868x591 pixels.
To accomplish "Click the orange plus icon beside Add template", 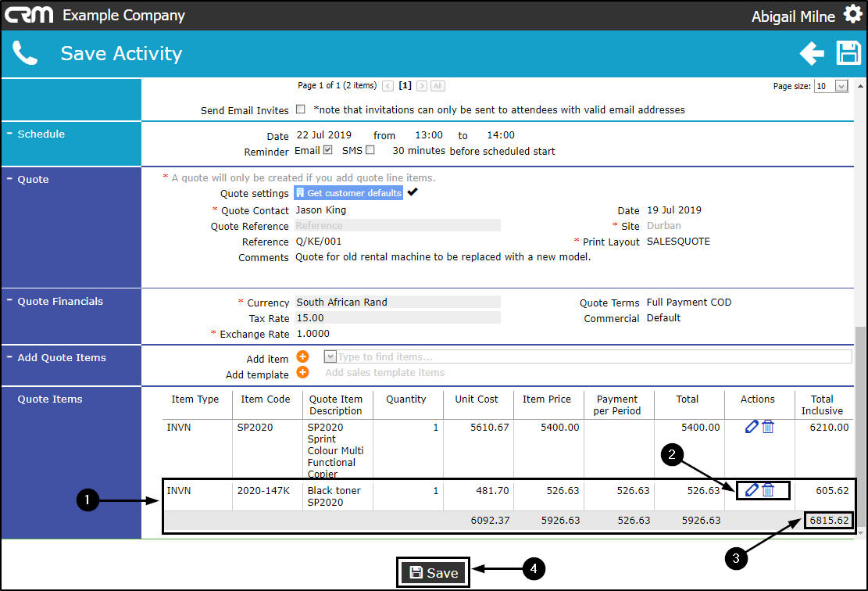I will (x=302, y=372).
